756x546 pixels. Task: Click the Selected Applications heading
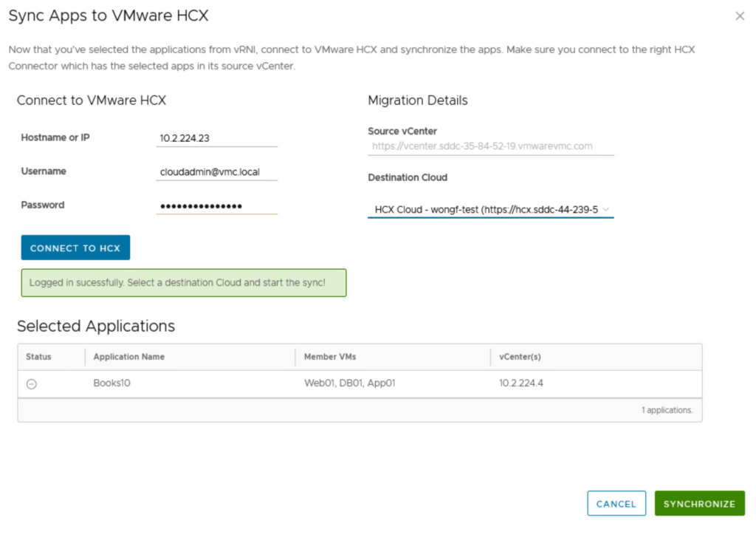(96, 327)
